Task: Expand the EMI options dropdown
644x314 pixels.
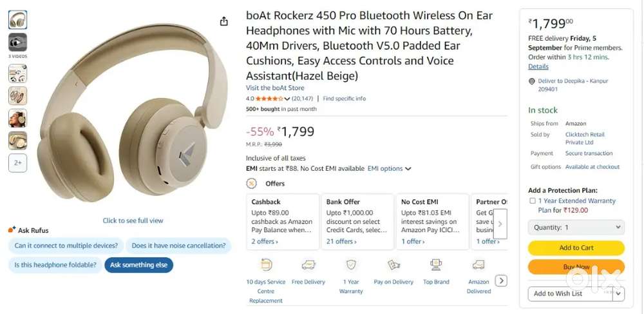Action: click(x=390, y=169)
